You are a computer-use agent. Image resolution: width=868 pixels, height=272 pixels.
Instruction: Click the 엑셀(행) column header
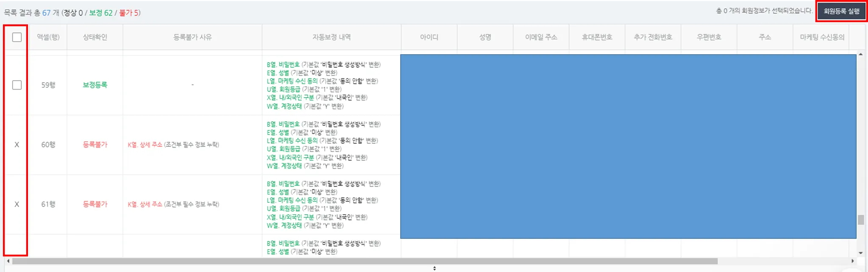coord(48,37)
